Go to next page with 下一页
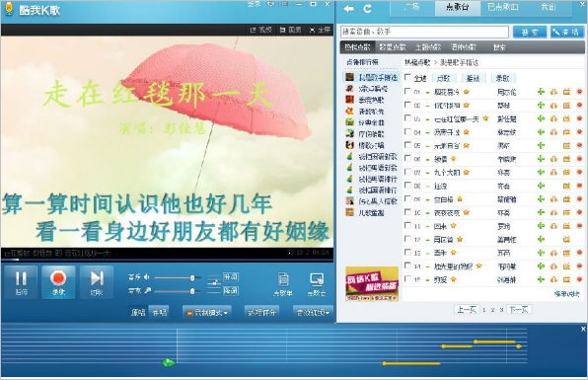Screen dimensions: 588x380 [519, 310]
